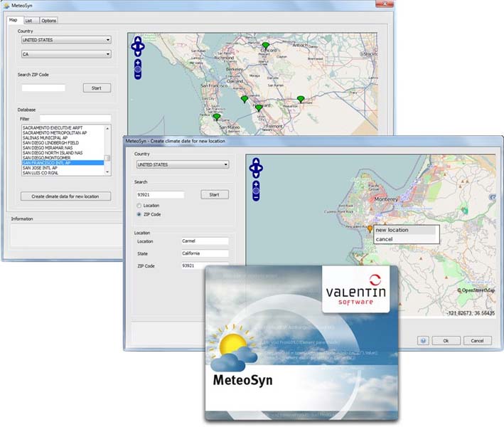Switch to the Options tab
The image size is (504, 427).
click(x=49, y=21)
